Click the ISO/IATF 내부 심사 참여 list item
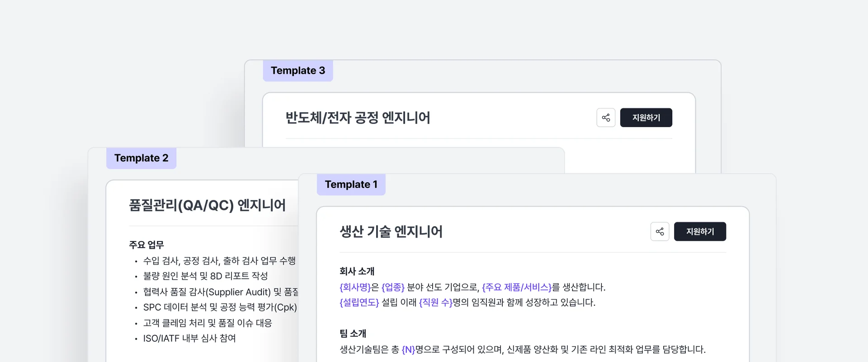Image resolution: width=868 pixels, height=362 pixels. pyautogui.click(x=189, y=338)
